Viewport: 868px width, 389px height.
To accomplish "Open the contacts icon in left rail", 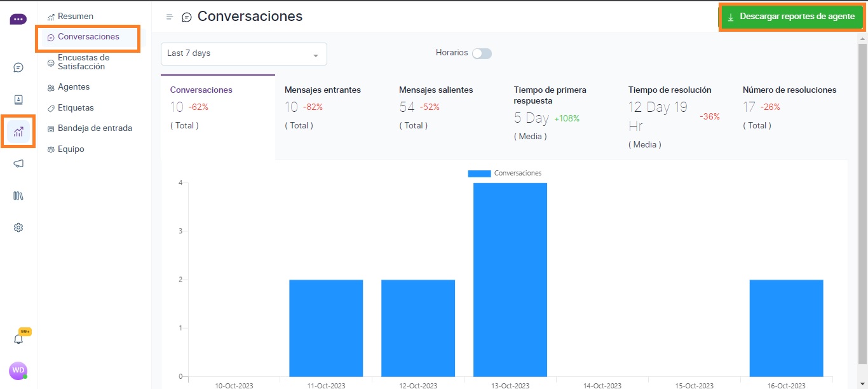I will (18, 100).
